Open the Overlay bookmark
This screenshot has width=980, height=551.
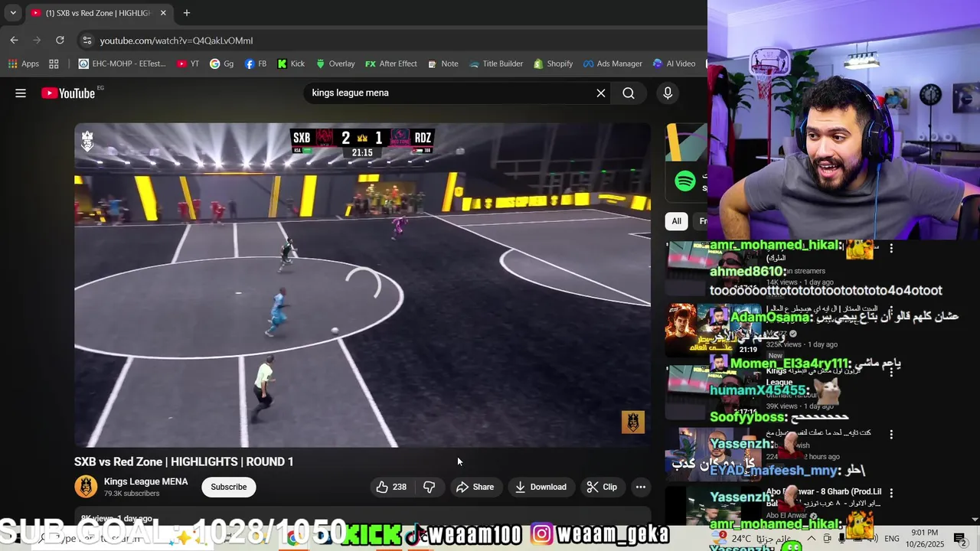click(335, 64)
